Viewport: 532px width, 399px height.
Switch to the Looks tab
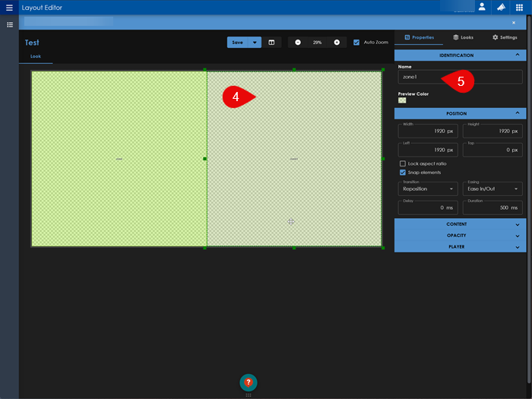click(x=462, y=36)
